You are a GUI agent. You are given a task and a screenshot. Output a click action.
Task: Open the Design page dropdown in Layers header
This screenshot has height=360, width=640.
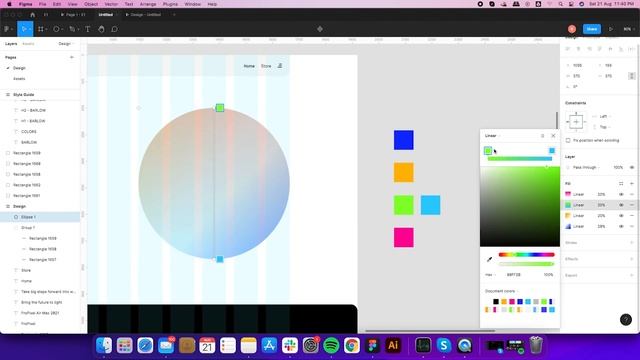66,44
